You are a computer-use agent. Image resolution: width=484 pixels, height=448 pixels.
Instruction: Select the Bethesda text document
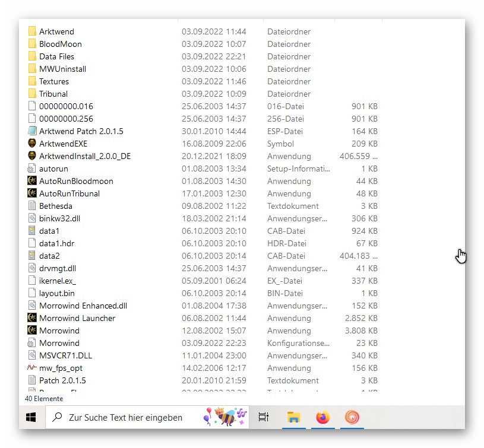point(56,206)
